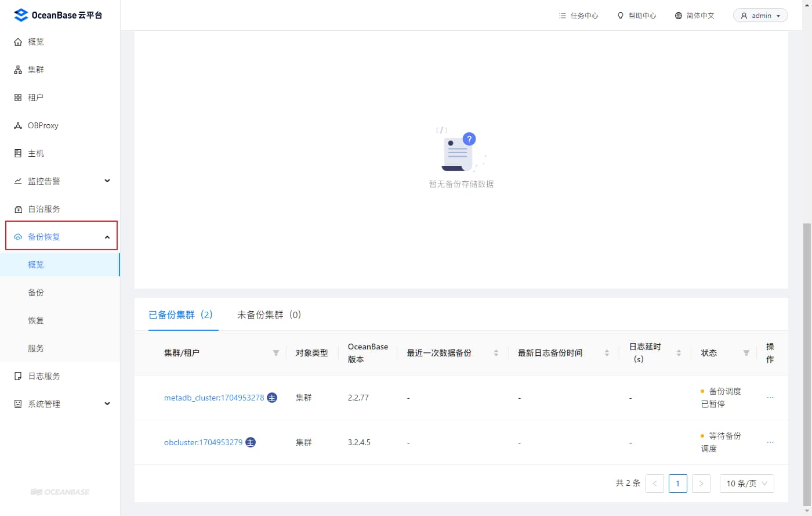Click the 主 badge next to metadb_cluster
The image size is (812, 516).
click(272, 398)
